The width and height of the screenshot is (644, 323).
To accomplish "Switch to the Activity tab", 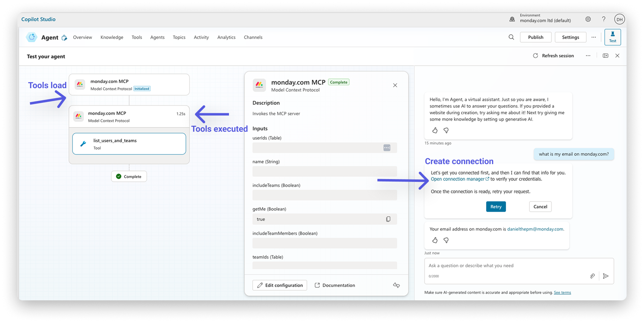I will 201,37.
